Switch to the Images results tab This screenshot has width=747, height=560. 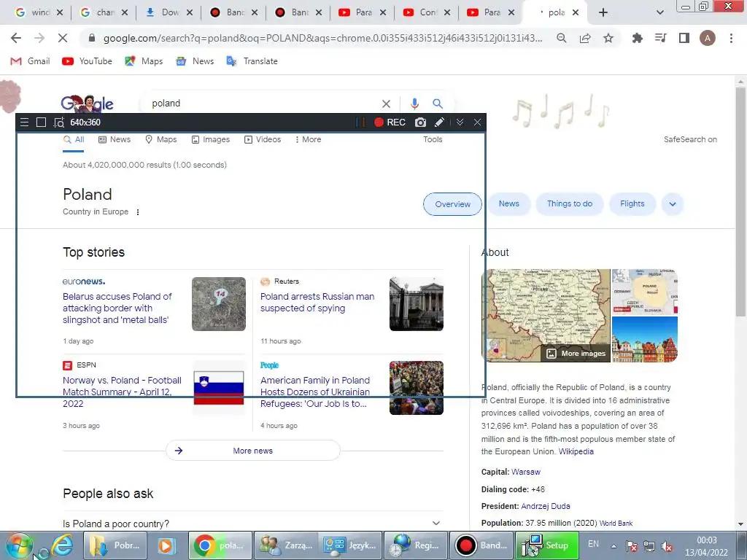pyautogui.click(x=211, y=139)
